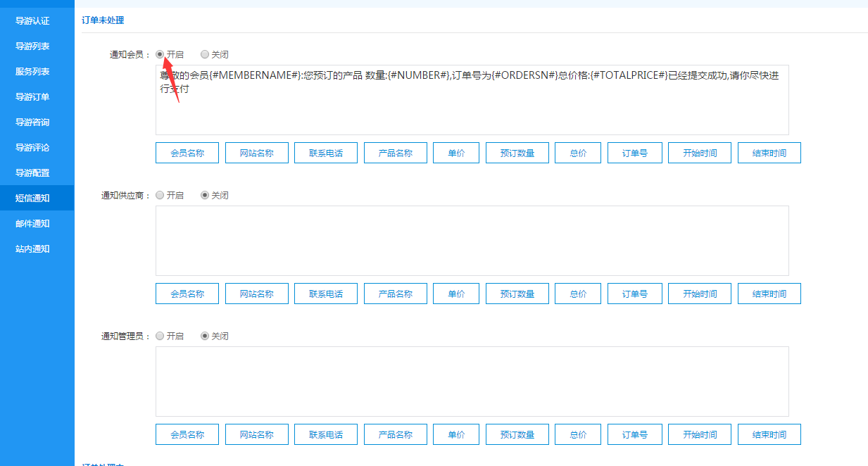Enable 开启 for 通知会员
The height and width of the screenshot is (466, 868).
click(160, 54)
